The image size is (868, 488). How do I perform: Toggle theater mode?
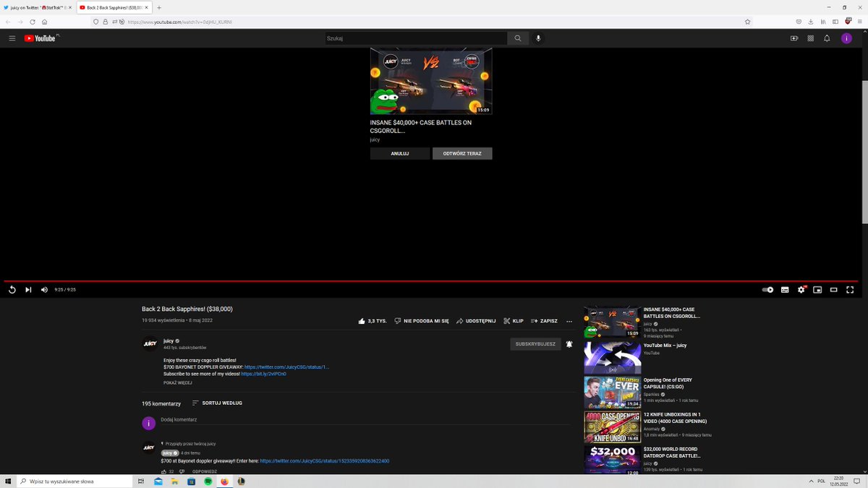[833, 289]
